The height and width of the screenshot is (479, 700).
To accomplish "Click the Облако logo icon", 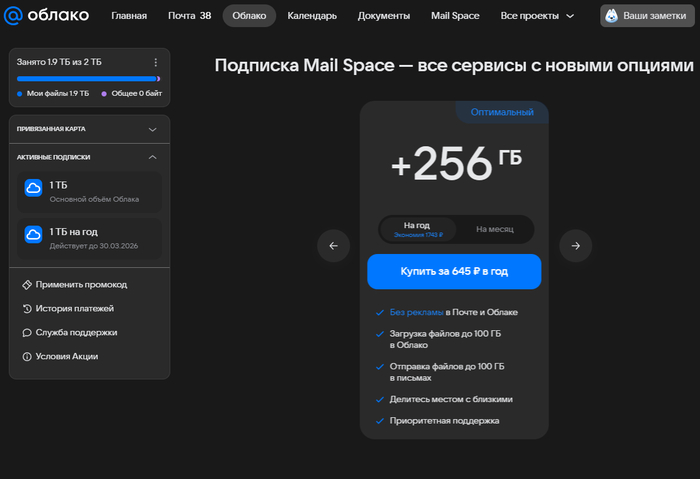I will (14, 16).
